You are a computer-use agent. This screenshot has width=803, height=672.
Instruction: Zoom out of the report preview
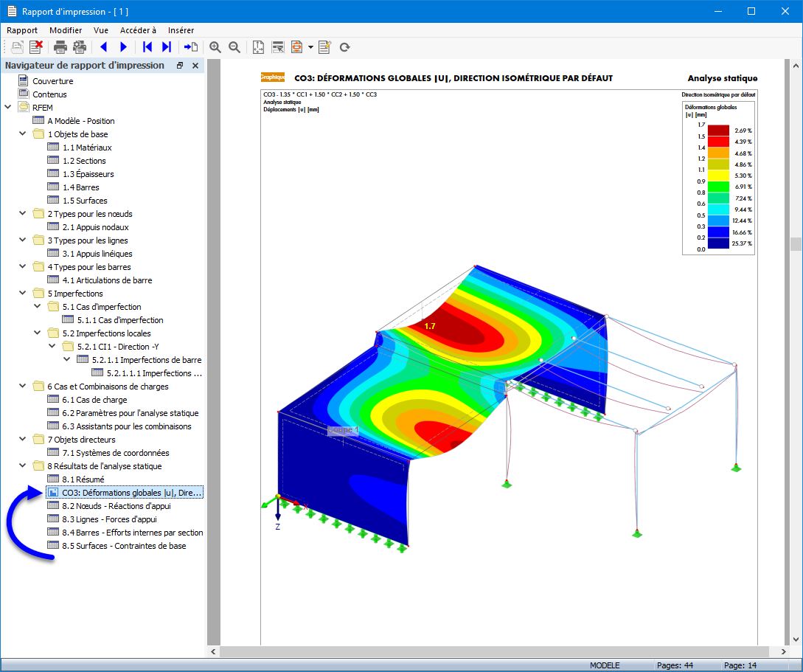[x=234, y=47]
